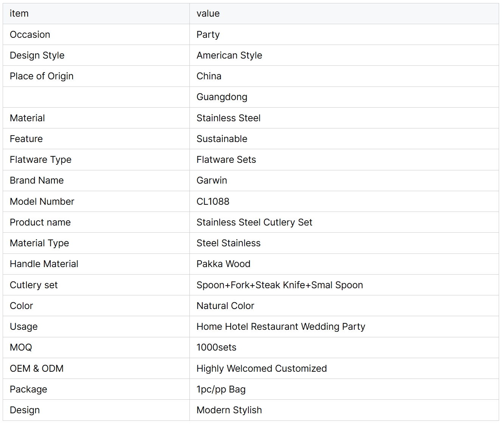Image resolution: width=504 pixels, height=428 pixels.
Task: Select the 'American Style' value
Action: point(229,55)
